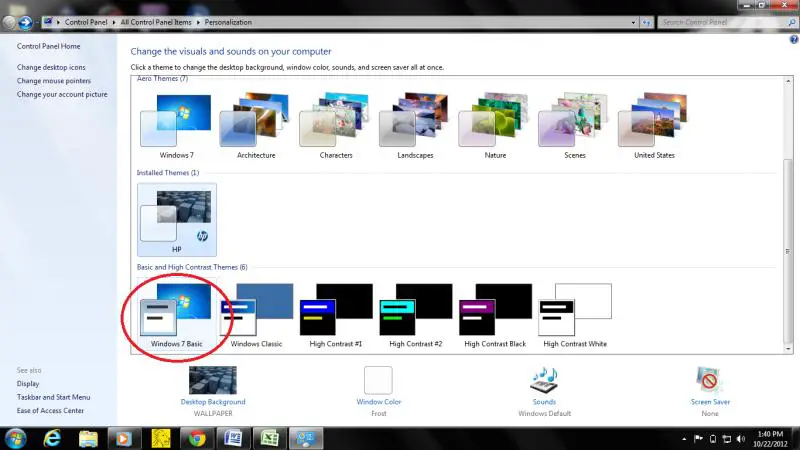Image resolution: width=800 pixels, height=450 pixels.
Task: Click the Personalization taskbar button
Action: [x=306, y=439]
